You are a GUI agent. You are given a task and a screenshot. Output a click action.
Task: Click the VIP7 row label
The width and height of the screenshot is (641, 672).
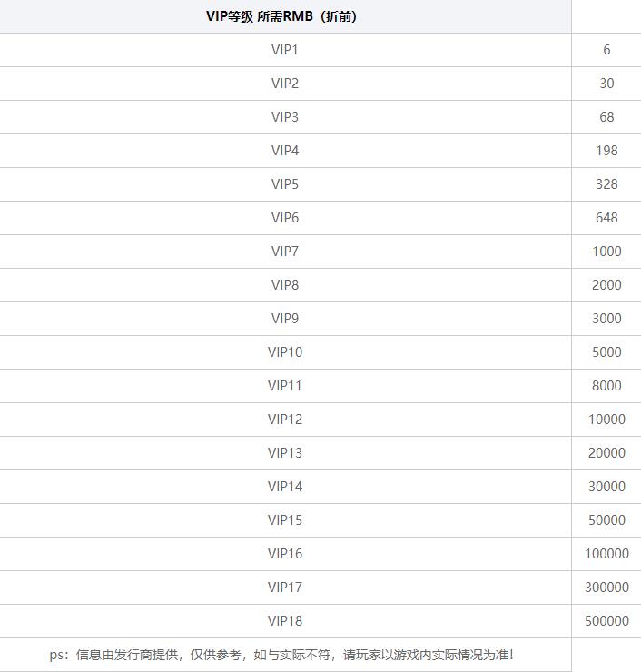point(285,252)
